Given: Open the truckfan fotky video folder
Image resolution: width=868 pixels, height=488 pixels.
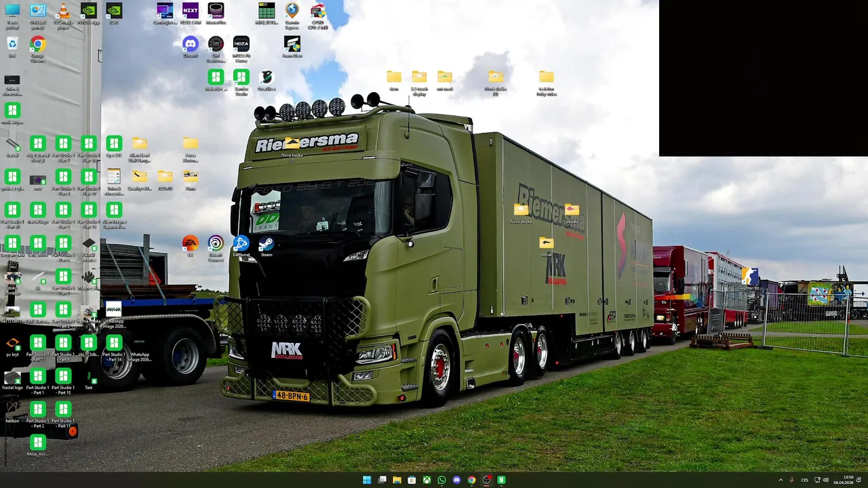Looking at the screenshot, I should click(x=547, y=83).
